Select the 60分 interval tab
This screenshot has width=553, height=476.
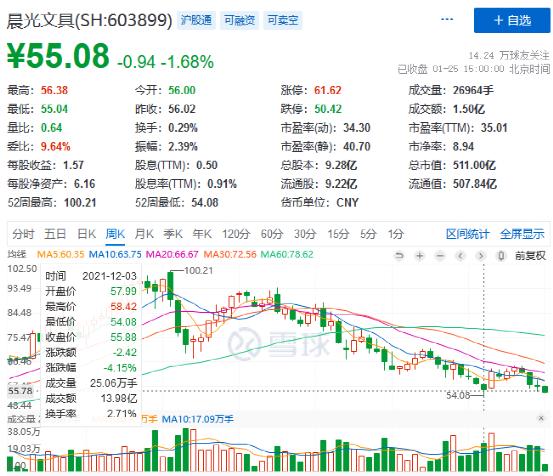tap(272, 234)
